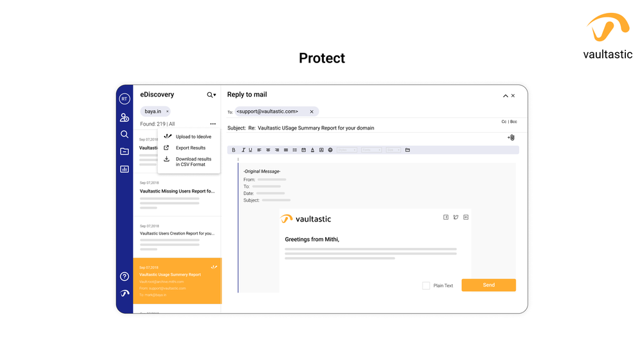
Task: Click Found: 219 | All results count
Action: tap(157, 124)
